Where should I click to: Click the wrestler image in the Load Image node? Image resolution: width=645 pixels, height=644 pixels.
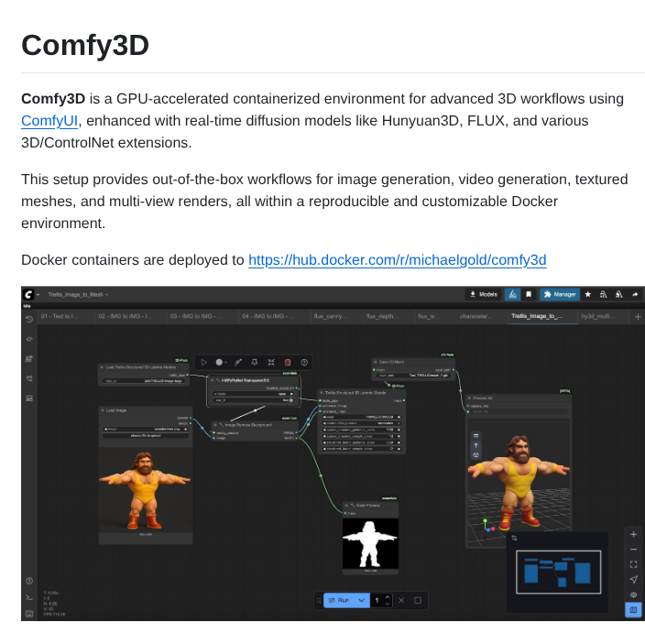(x=145, y=489)
